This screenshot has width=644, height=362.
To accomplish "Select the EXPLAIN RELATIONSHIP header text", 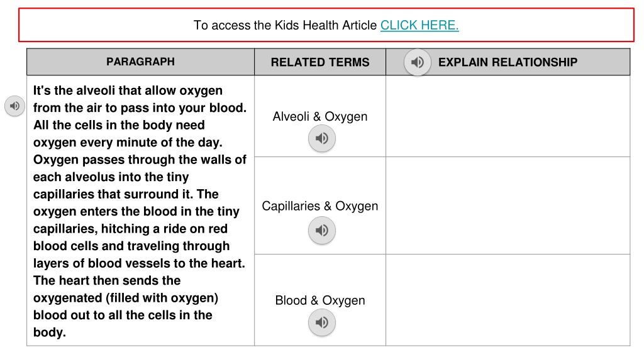I will pos(508,62).
